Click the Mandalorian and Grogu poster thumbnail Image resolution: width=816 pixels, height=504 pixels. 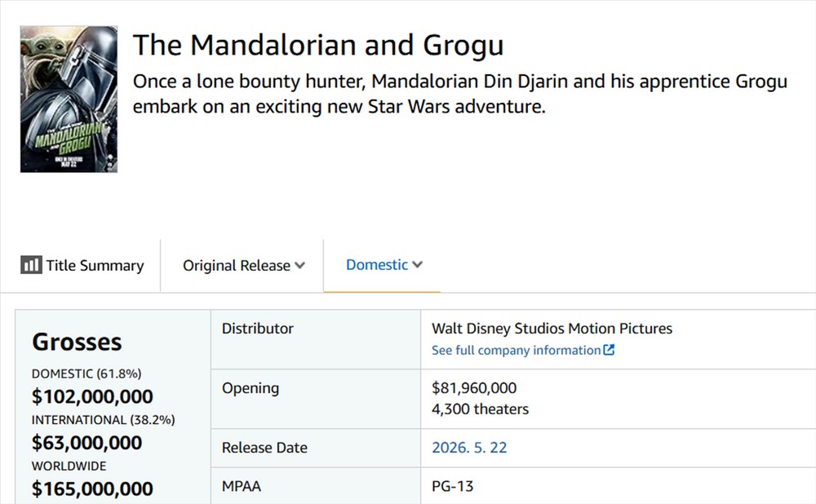tap(69, 99)
